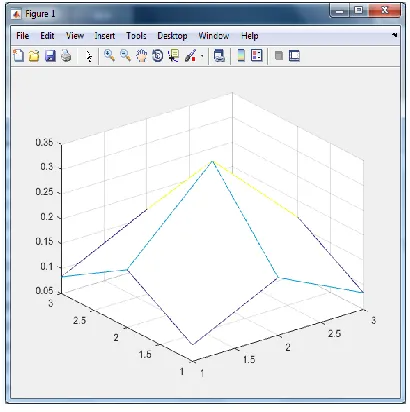
Task: Click the New Figure toolbar icon
Action: point(18,55)
